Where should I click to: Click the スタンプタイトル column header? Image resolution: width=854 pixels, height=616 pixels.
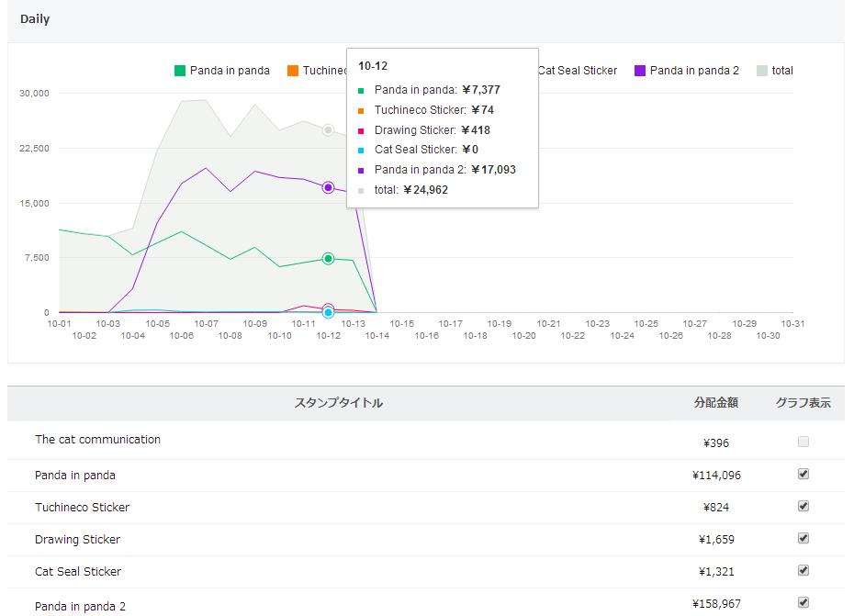pos(338,403)
